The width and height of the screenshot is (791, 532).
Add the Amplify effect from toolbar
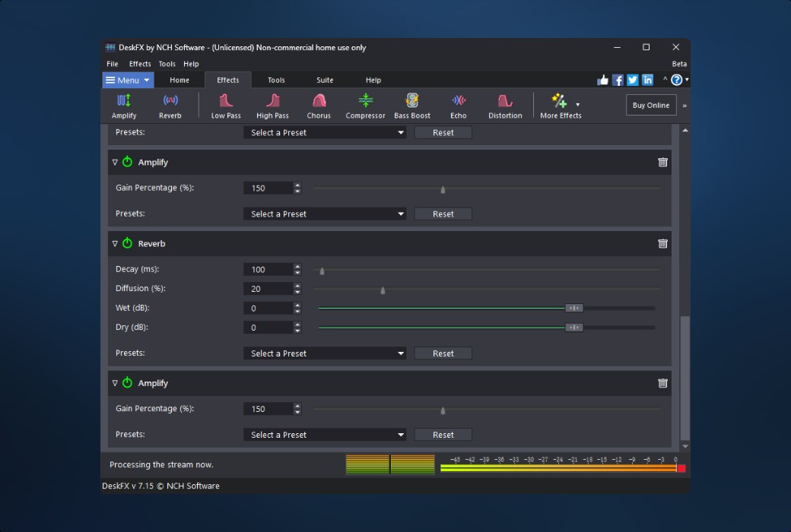pos(124,106)
